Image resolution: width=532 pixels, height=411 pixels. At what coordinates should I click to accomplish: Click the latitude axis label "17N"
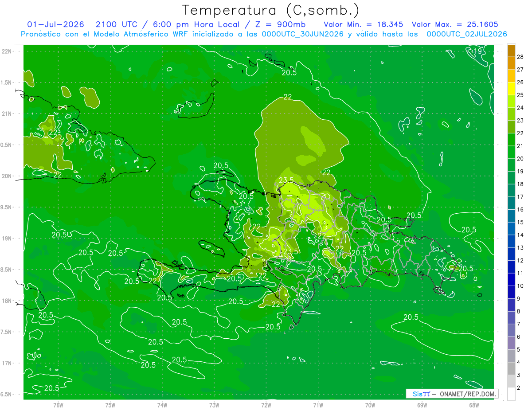tap(7, 363)
